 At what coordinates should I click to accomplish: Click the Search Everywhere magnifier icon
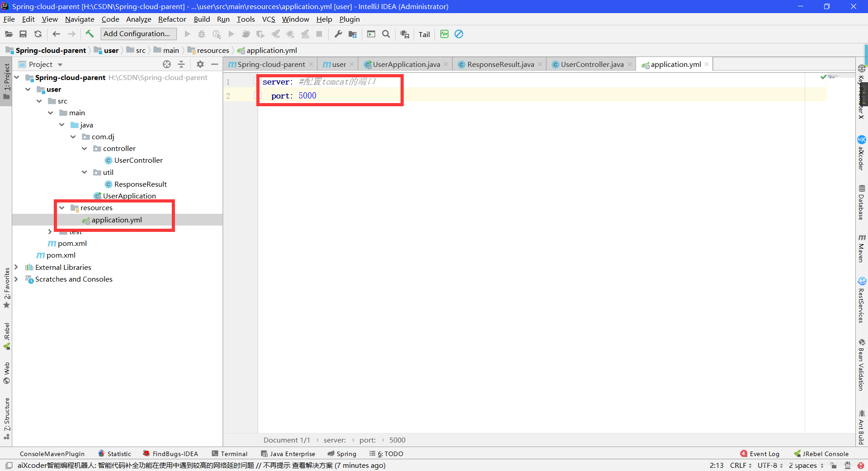[386, 34]
